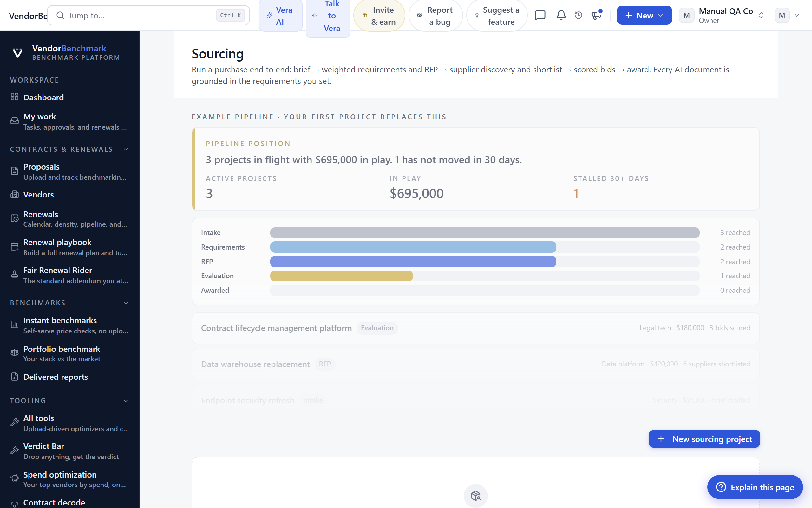The image size is (812, 508).
Task: Click the '0 reached' Awarded count
Action: [735, 290]
